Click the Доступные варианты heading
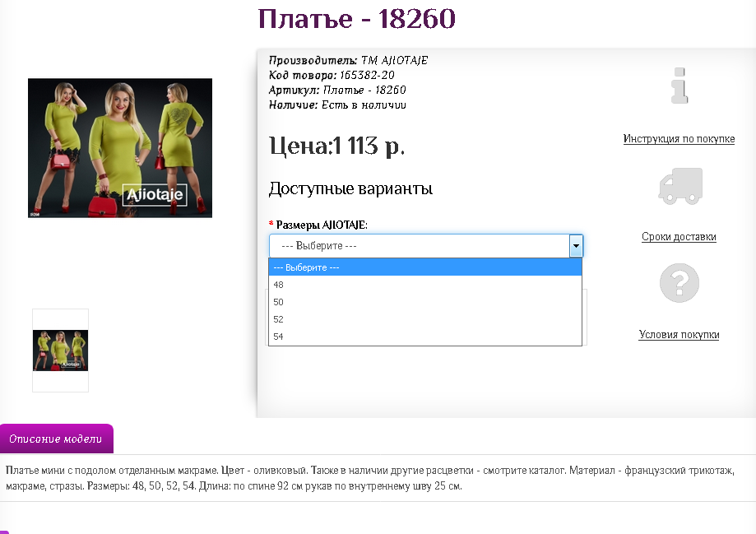 350,188
